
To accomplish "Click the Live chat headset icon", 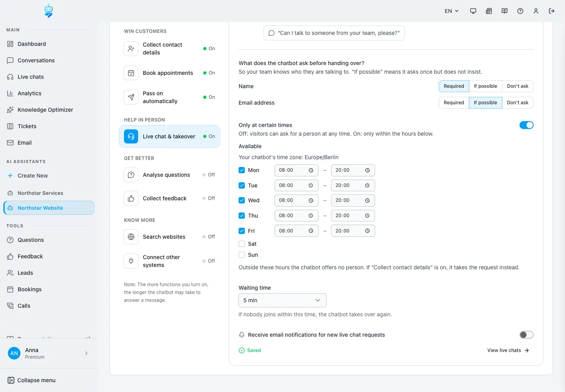I will (131, 136).
